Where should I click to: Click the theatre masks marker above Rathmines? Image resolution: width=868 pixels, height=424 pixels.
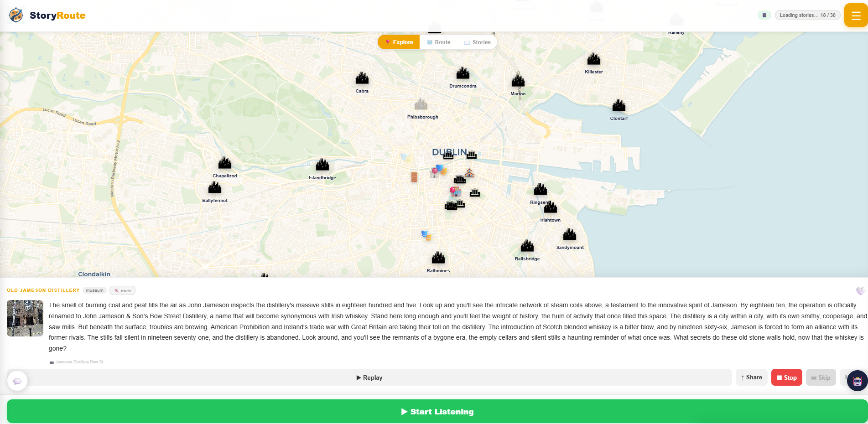pos(426,236)
